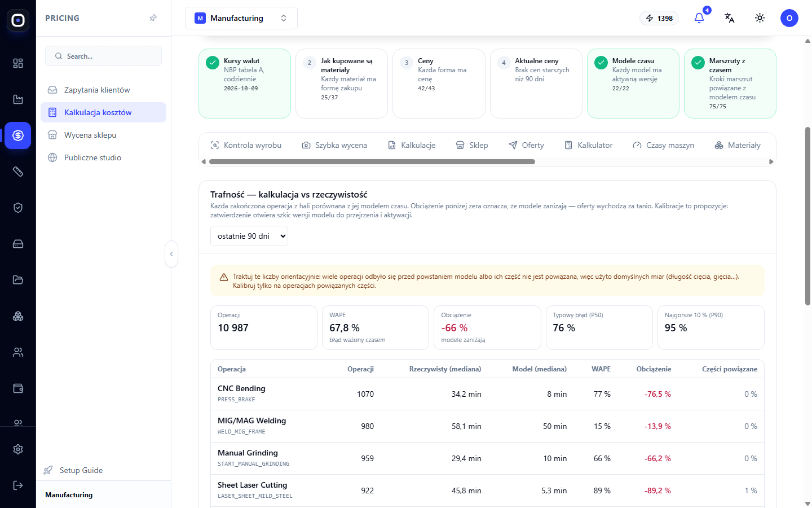Collapse the sidebar with the chevron handle
This screenshot has height=508, width=812.
[x=171, y=254]
